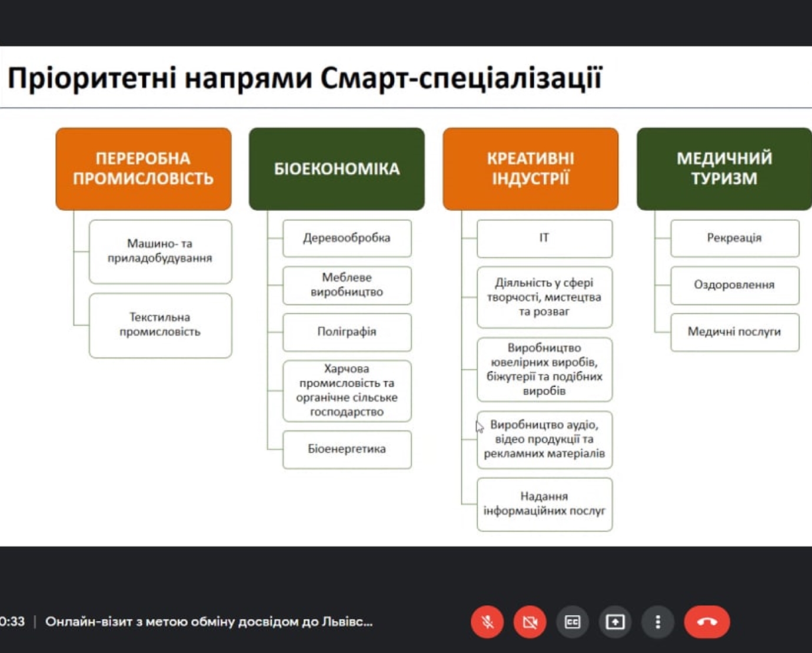This screenshot has width=812, height=653.
Task: Unmute the microphone in the call
Action: [x=487, y=622]
